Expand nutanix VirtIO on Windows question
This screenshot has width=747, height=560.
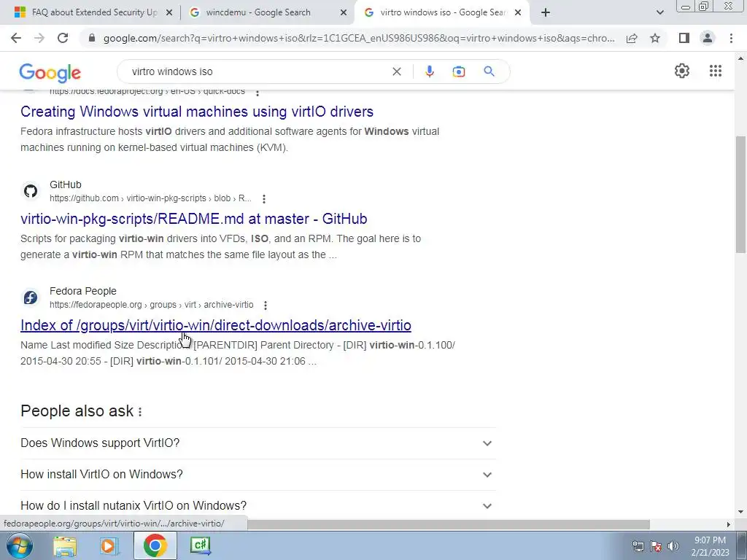258,506
